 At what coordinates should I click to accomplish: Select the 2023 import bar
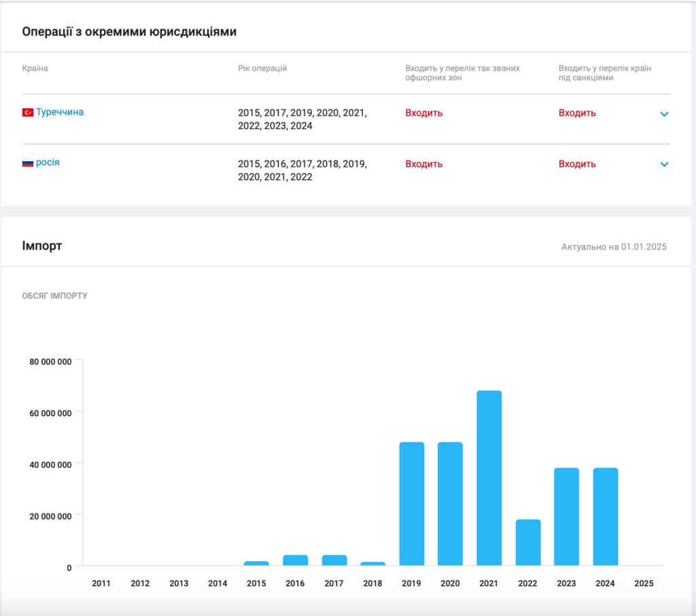pyautogui.click(x=566, y=517)
